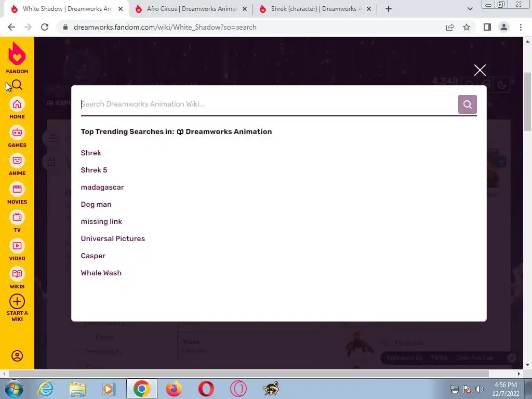The image size is (532, 399).
Task: Click the sidebar search magnifier icon
Action: (17, 85)
